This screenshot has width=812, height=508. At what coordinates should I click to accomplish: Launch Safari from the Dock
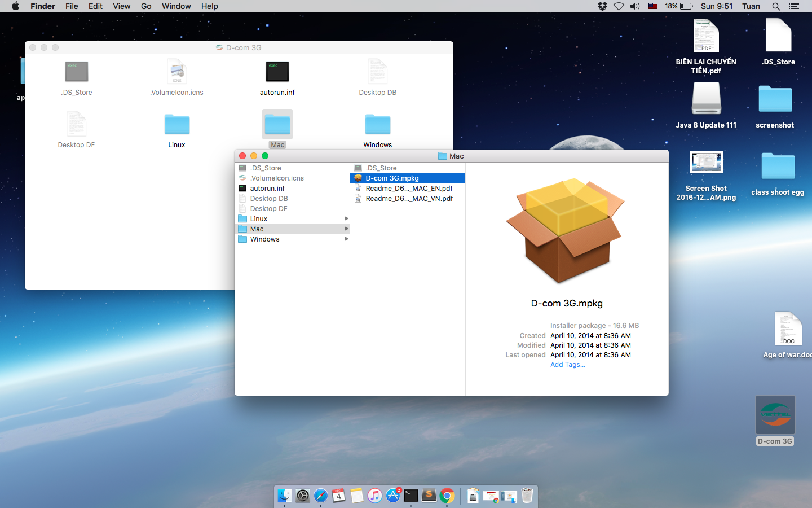321,496
